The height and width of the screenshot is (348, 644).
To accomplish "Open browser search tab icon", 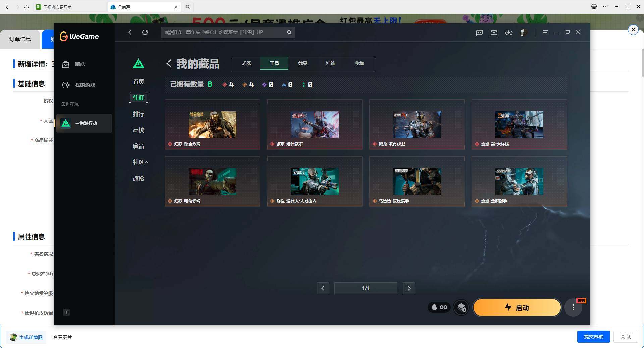I will click(188, 7).
